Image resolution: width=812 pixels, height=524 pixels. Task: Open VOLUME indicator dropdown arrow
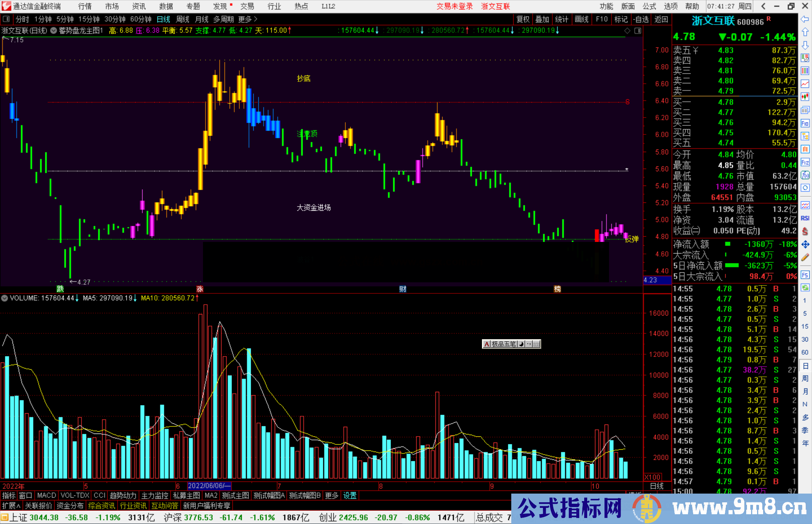[5, 298]
